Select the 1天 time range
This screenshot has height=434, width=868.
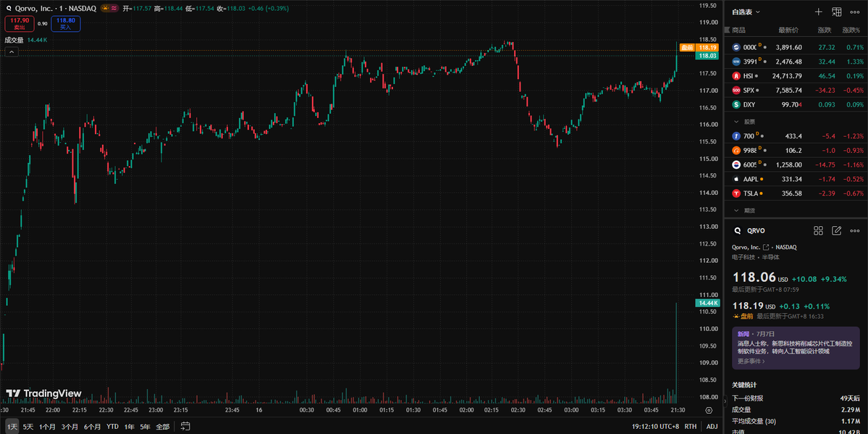12,427
